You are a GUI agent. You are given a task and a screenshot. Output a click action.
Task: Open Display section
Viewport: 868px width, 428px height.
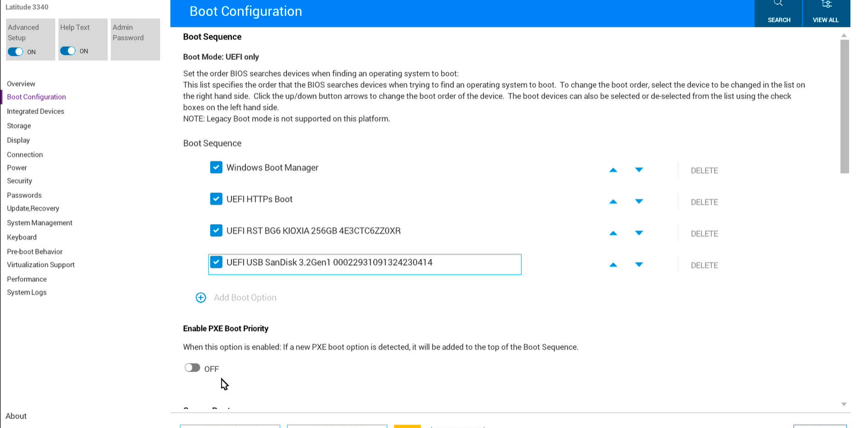(18, 140)
